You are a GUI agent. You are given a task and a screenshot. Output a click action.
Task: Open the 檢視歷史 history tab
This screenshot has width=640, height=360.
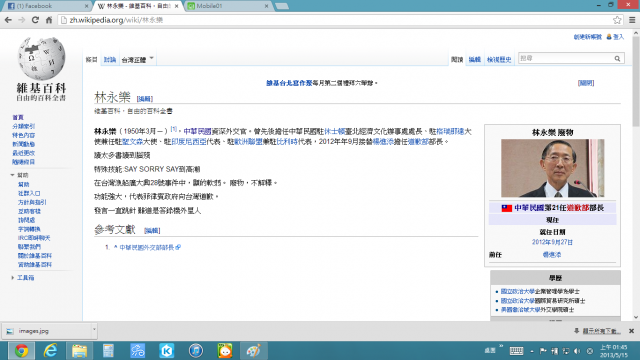499,60
